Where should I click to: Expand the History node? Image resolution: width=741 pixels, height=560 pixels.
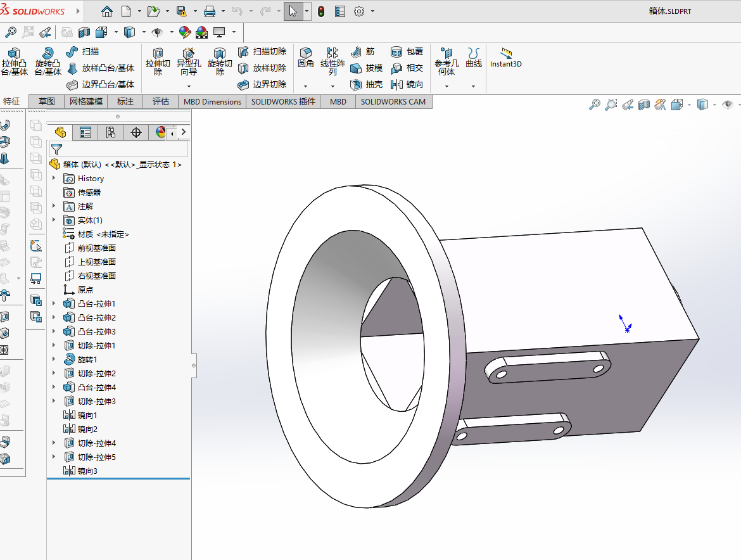pos(54,178)
